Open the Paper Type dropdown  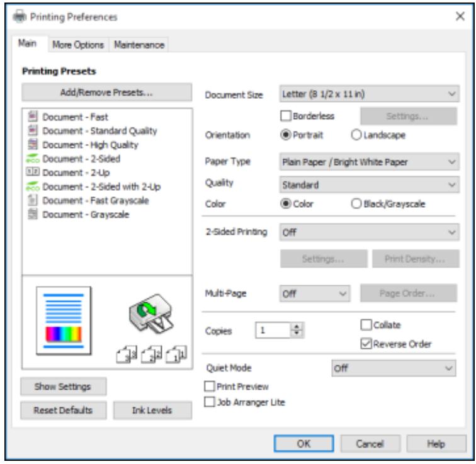[369, 162]
